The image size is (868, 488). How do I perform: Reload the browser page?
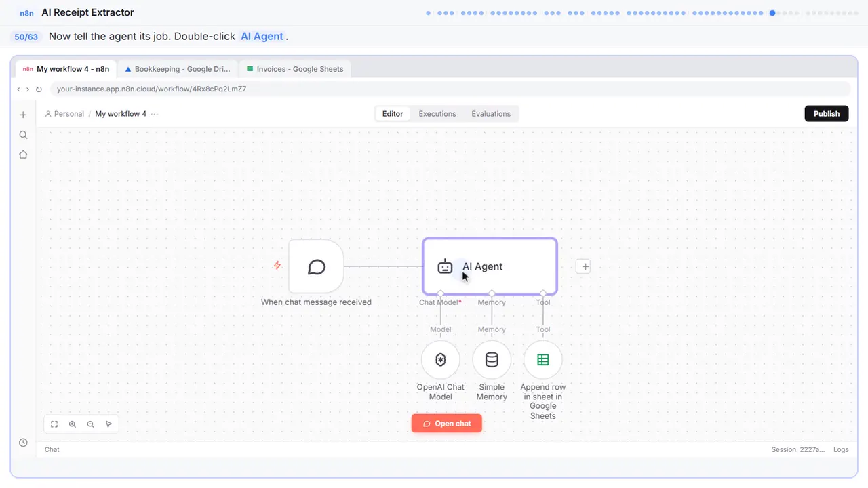click(x=39, y=89)
